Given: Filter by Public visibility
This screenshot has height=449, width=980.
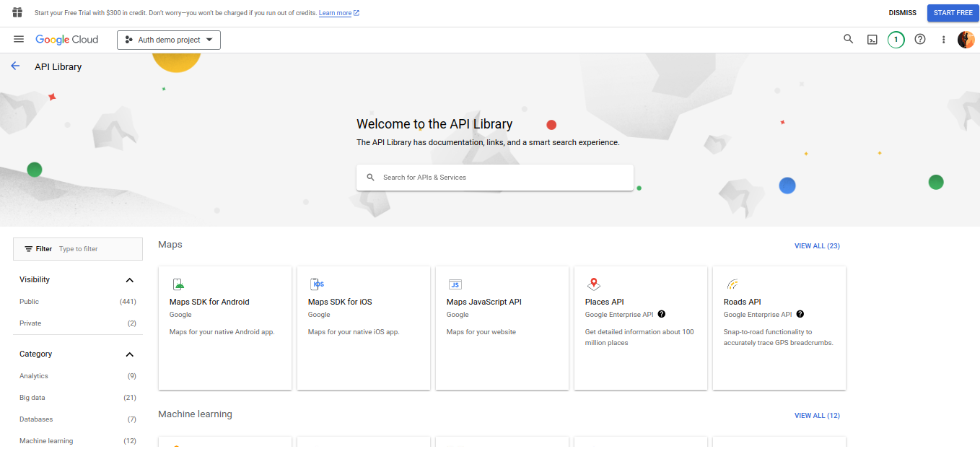Looking at the screenshot, I should coord(78,302).
